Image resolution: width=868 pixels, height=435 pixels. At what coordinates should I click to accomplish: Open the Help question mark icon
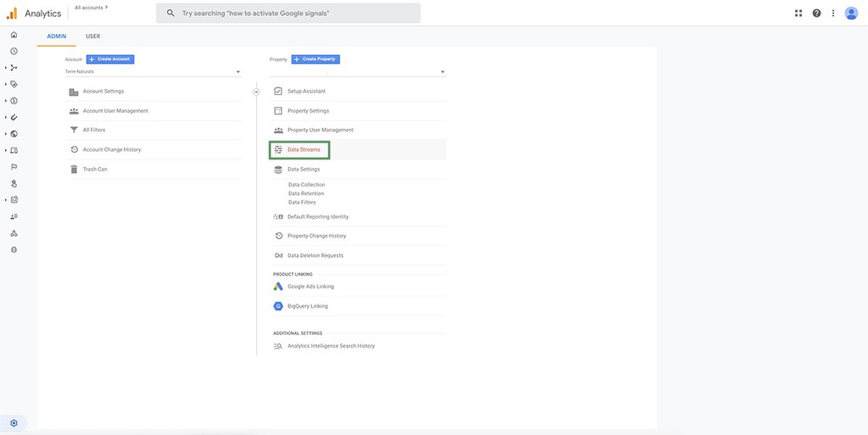point(816,14)
